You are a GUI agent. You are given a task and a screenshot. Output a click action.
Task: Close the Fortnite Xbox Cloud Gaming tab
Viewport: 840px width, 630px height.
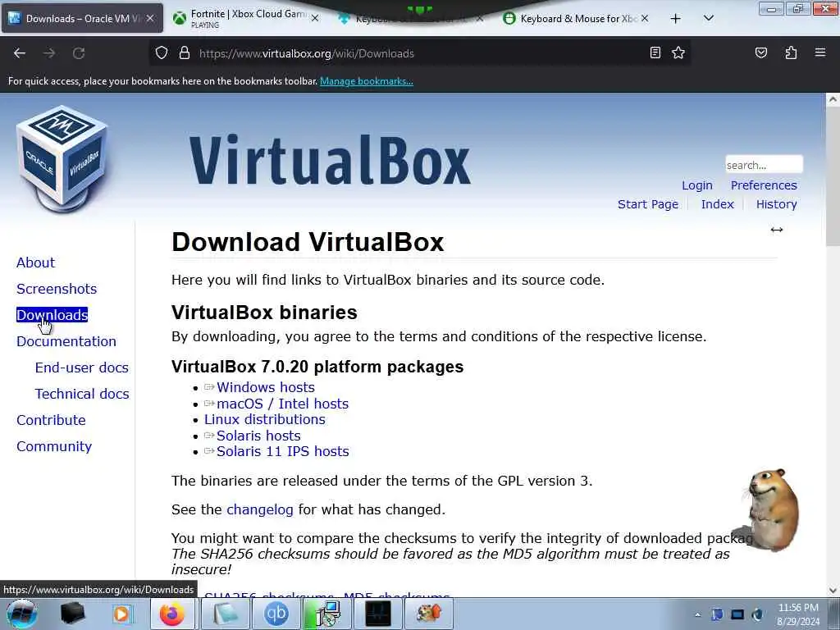pos(315,18)
